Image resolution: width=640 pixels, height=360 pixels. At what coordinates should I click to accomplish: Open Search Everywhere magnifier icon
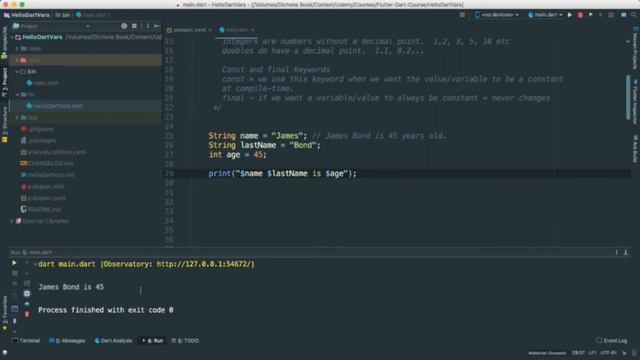point(634,15)
